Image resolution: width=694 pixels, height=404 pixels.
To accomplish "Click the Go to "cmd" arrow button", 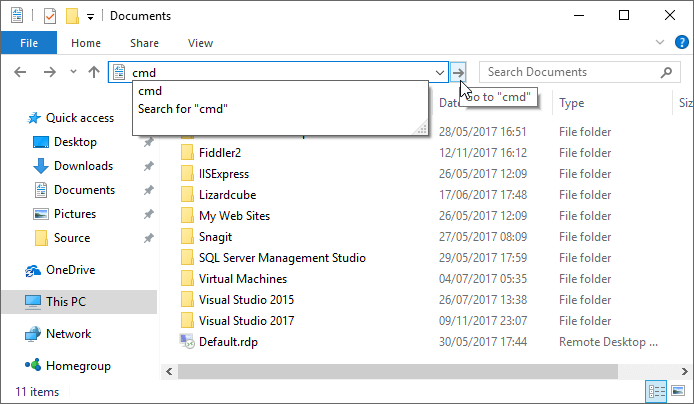I will point(458,72).
